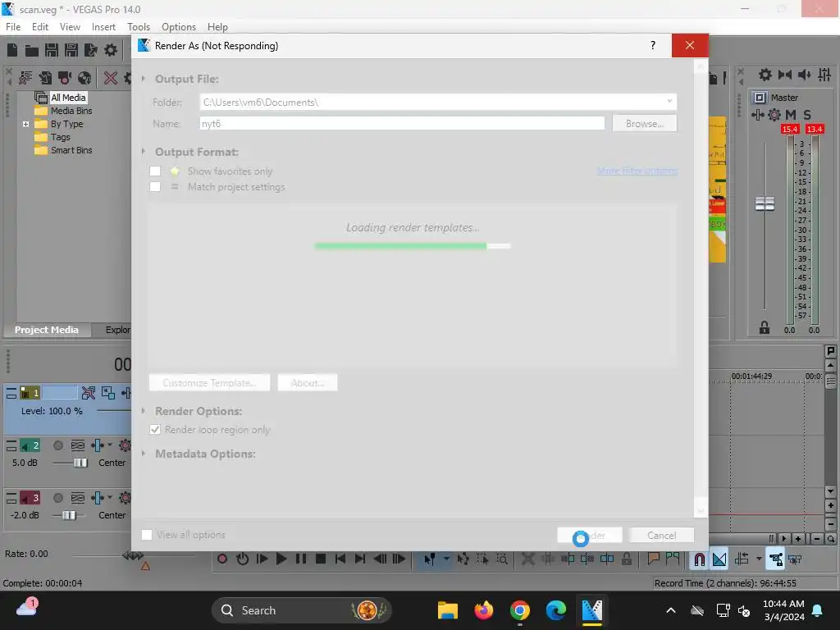Click the red X remove media icon
This screenshot has height=630, width=840.
(111, 78)
